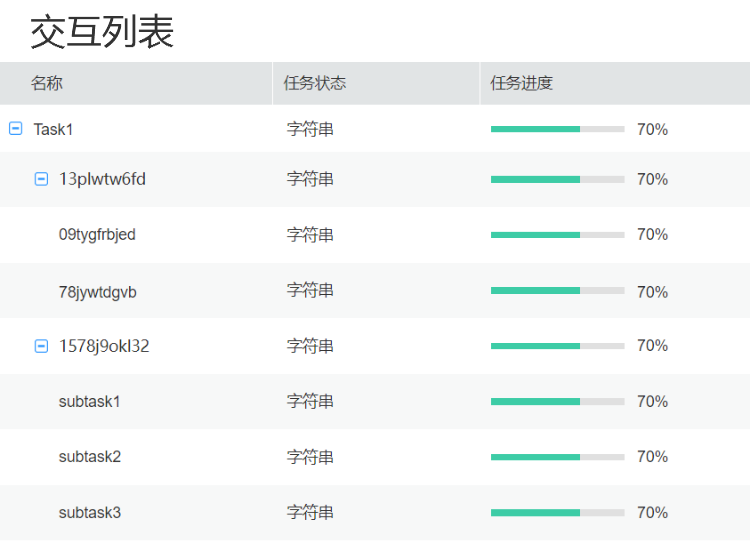Click the 字符串 status in Task1 row
The width and height of the screenshot is (750, 560).
310,129
